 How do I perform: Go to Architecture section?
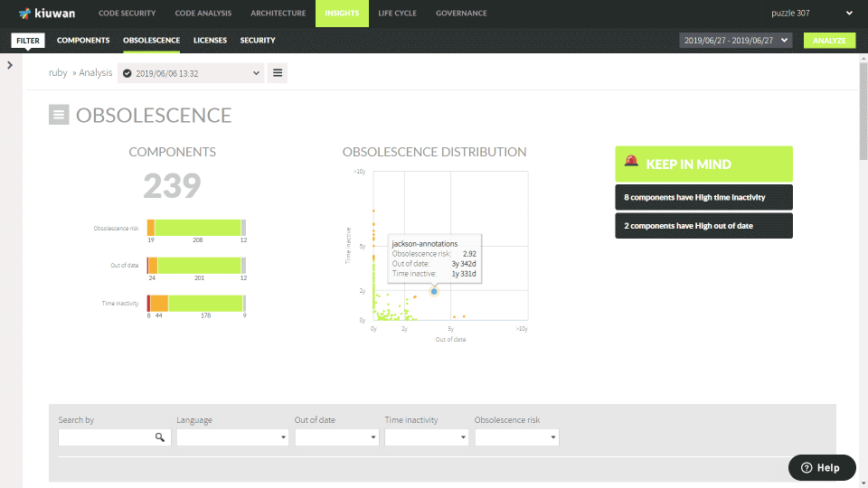click(x=278, y=14)
